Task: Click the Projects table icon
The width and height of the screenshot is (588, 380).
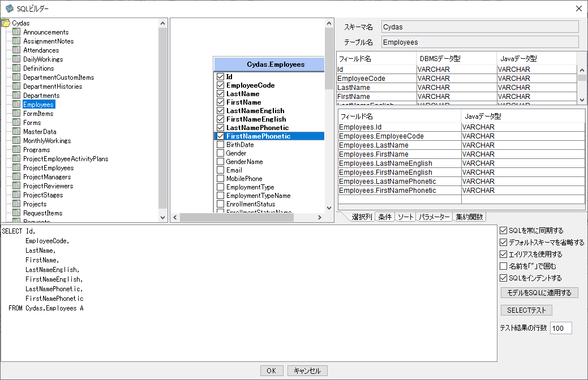Action: [x=16, y=204]
